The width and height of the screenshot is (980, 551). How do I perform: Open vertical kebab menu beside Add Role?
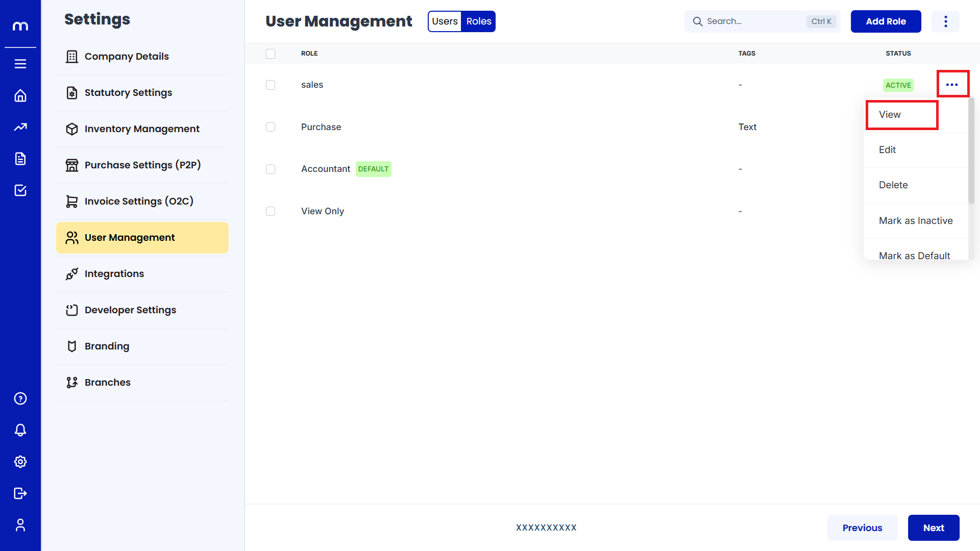click(945, 21)
